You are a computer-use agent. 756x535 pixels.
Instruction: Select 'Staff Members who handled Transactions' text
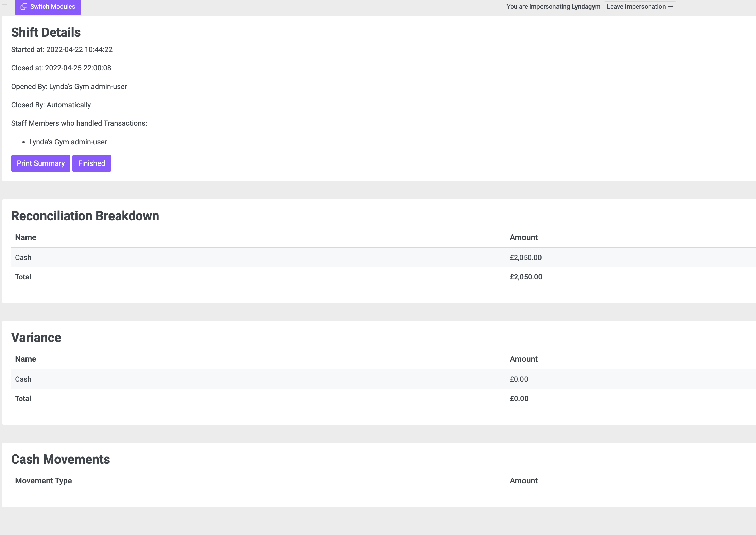point(79,123)
